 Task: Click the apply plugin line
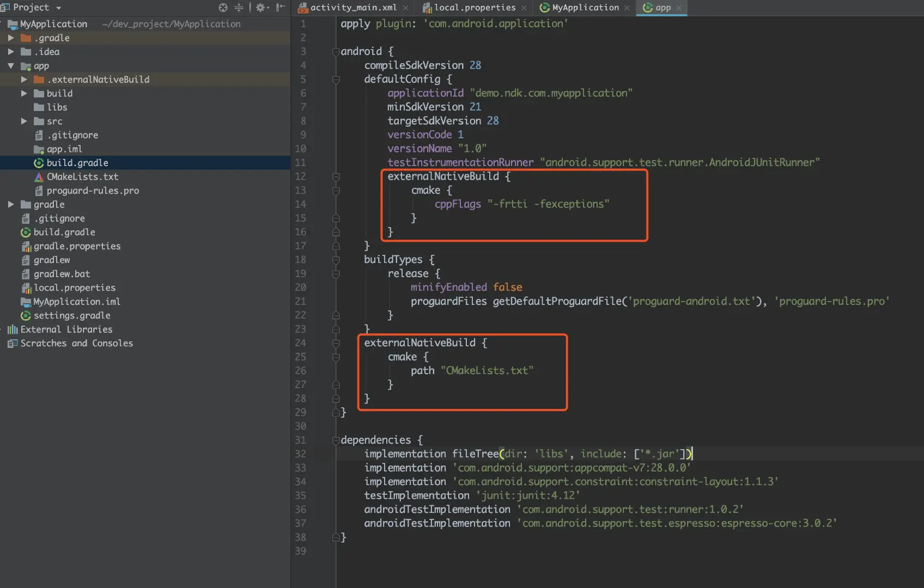454,24
